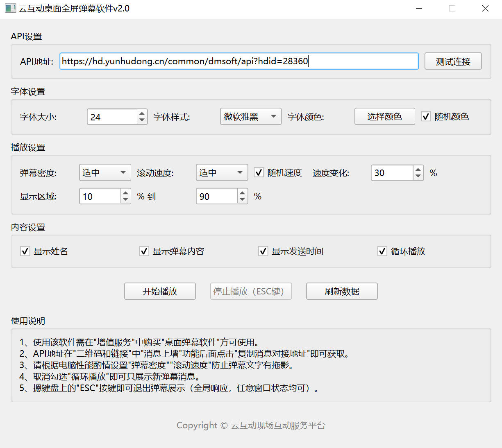Decrease 速度变化 percentage with down arrow
Image resolution: width=502 pixels, height=448 pixels.
418,176
